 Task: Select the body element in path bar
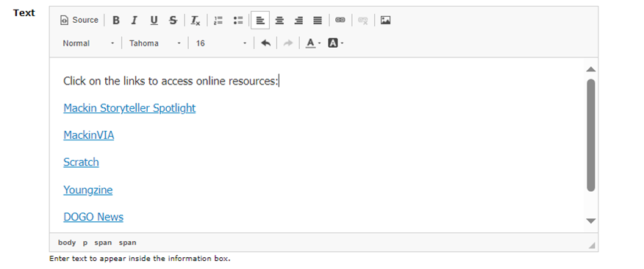click(x=67, y=243)
